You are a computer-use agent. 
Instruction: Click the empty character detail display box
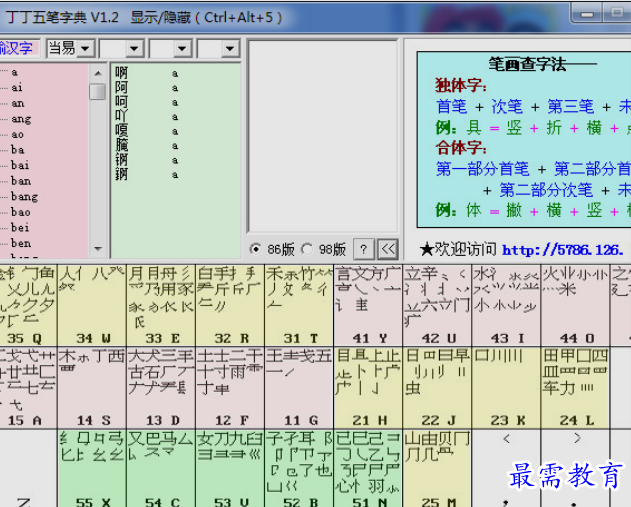[x=323, y=136]
